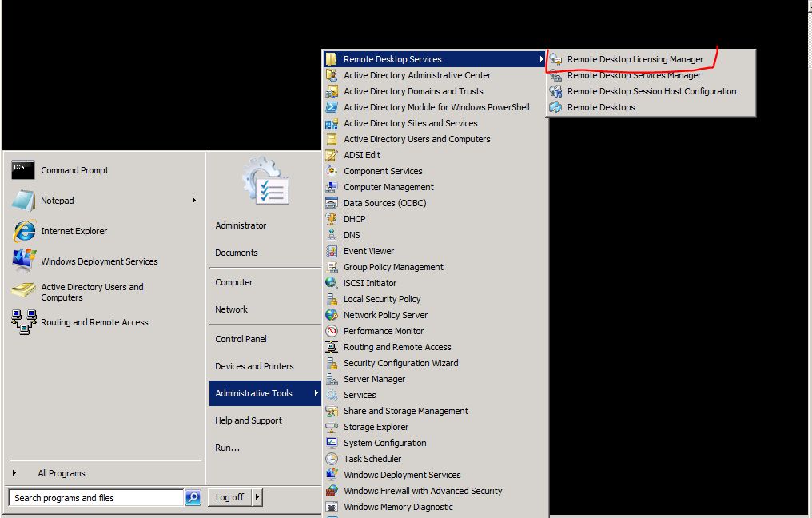The height and width of the screenshot is (518, 812).
Task: Click the Remote Desktop Services Manager icon
Action: 555,76
